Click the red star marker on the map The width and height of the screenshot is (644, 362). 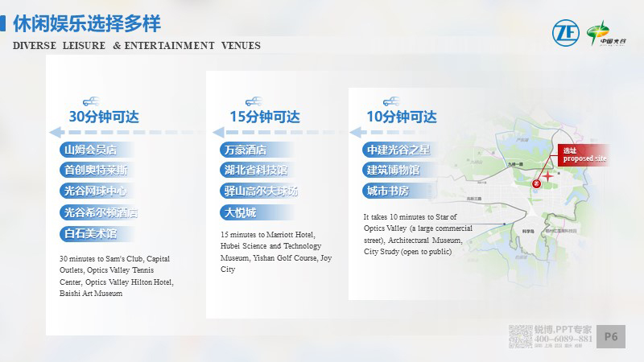pos(548,175)
